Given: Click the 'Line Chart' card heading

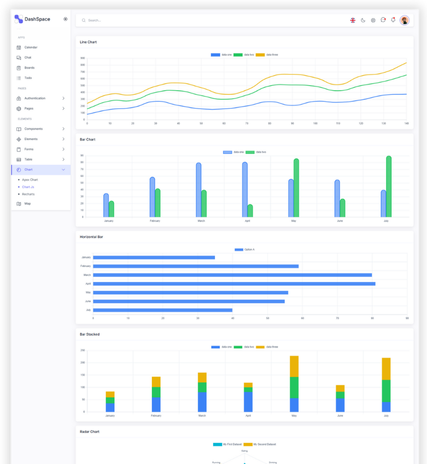Looking at the screenshot, I should 88,42.
